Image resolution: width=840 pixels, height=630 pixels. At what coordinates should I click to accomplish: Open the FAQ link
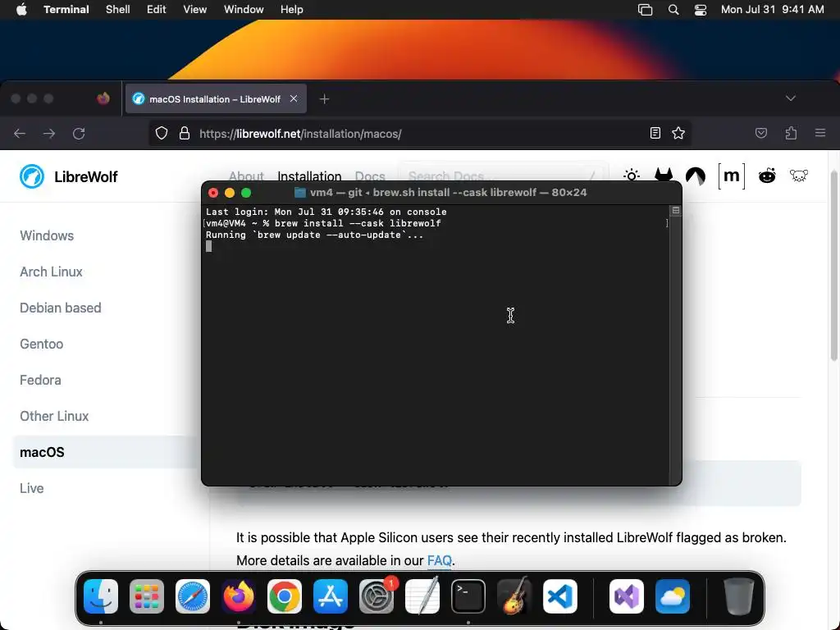[x=440, y=560]
